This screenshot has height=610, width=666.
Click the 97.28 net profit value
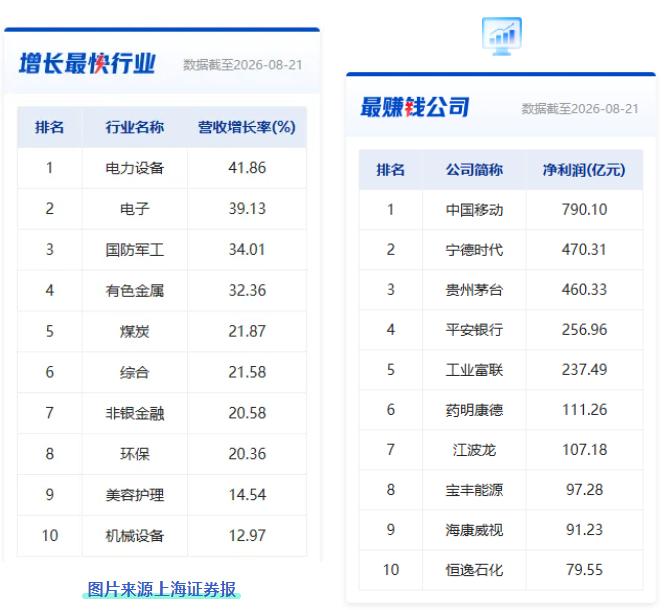[584, 490]
